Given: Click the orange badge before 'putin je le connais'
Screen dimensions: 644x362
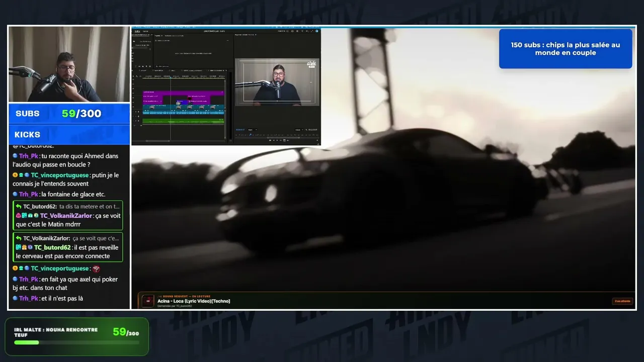Looking at the screenshot, I should (x=15, y=175).
